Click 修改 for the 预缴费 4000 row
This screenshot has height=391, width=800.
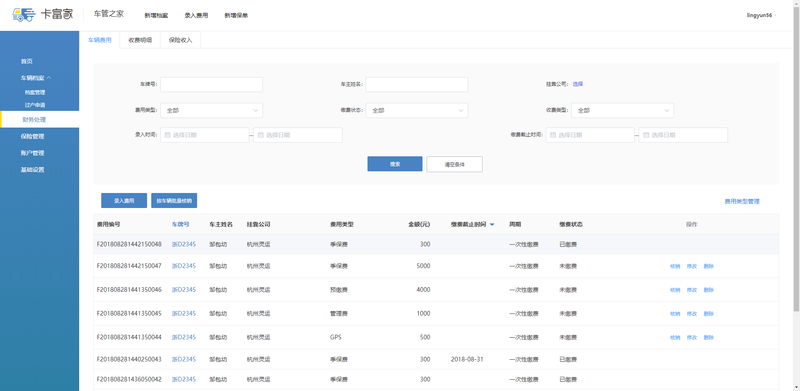point(691,290)
